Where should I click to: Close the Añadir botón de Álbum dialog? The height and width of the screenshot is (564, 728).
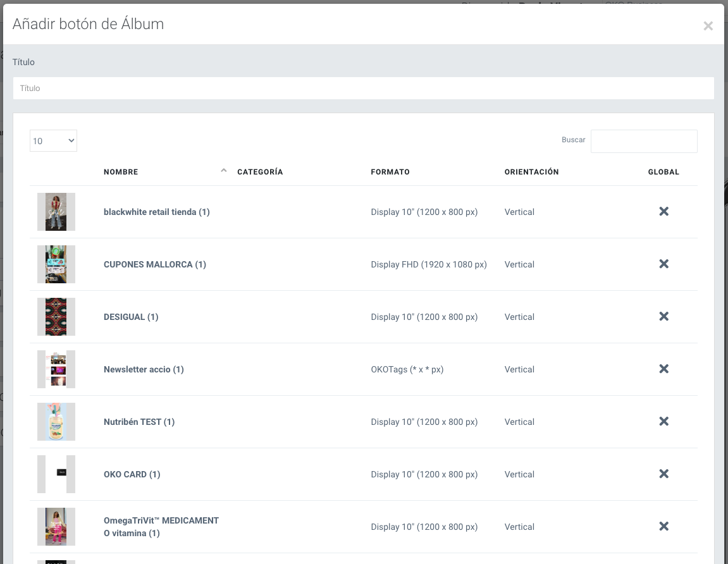(x=708, y=26)
